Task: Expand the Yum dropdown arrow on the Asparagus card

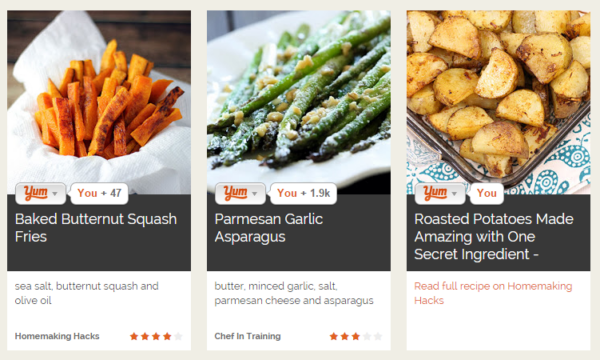Action: (x=254, y=194)
